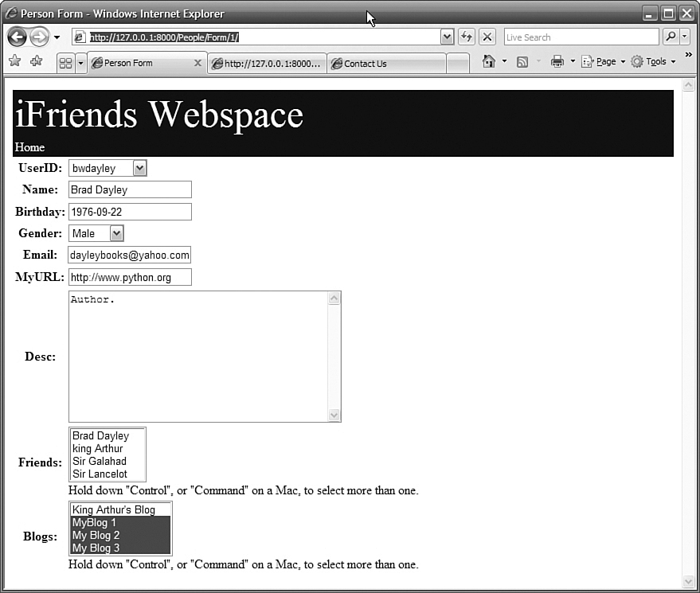This screenshot has height=593, width=700.
Task: Expand the tab list dropdown arrow
Action: point(80,63)
